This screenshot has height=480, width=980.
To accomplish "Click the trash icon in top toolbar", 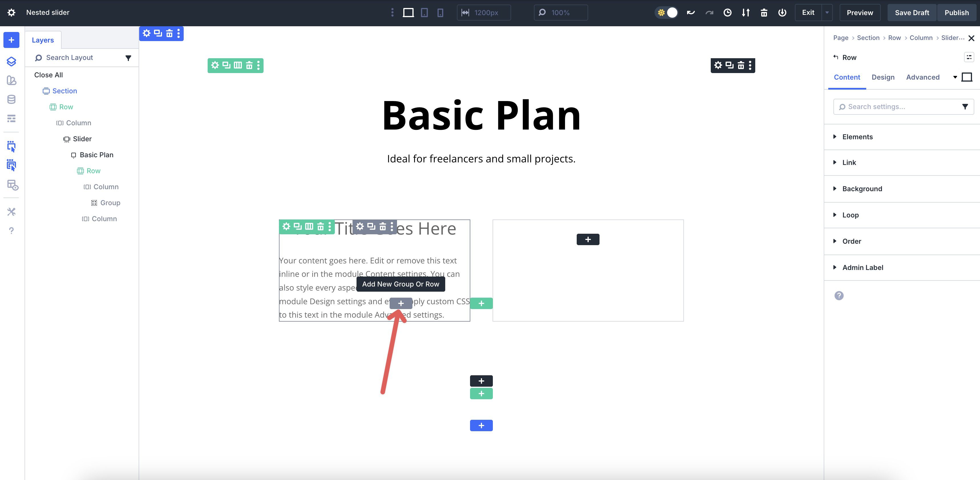I will pos(764,13).
